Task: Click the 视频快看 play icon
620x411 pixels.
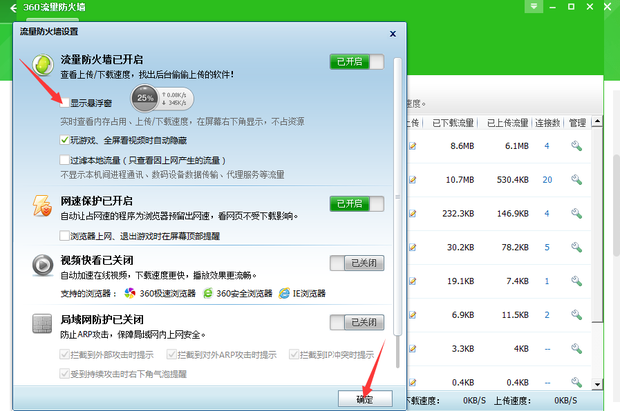Action: (43, 265)
